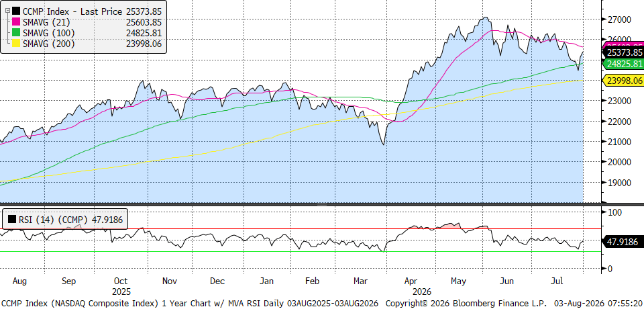644x309 pixels.
Task: Select the 'CCMP Index - Last Price' legend label
Action: (x=72, y=11)
